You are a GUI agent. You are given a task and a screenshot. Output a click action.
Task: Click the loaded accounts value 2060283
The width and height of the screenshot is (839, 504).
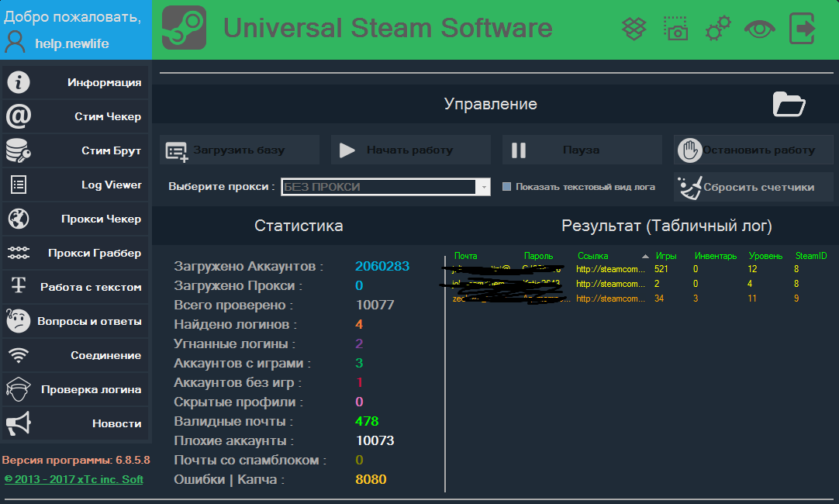(382, 266)
